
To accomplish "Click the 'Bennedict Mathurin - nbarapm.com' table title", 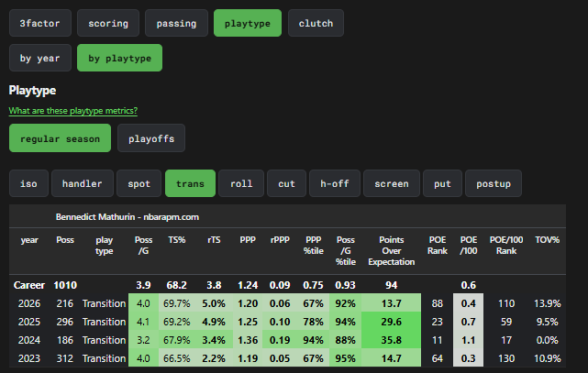I will 128,217.
